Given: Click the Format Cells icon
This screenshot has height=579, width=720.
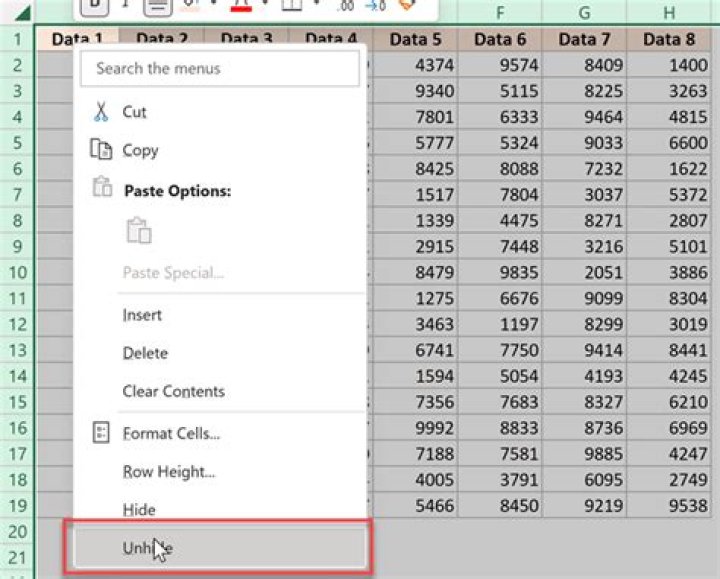Looking at the screenshot, I should 101,433.
